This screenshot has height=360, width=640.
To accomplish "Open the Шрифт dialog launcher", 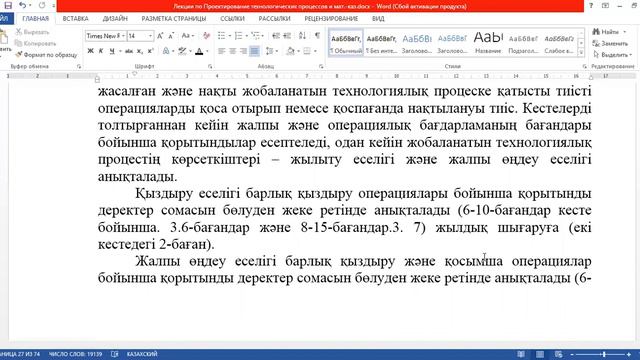I will click(210, 66).
